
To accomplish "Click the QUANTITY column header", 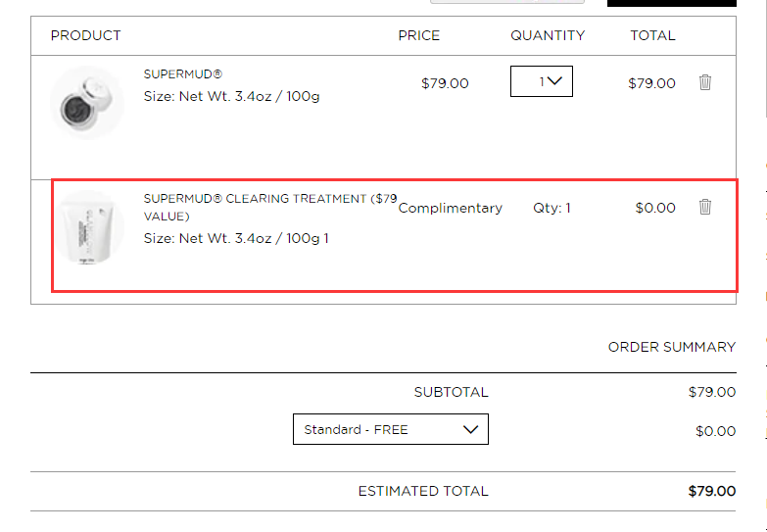I will pyautogui.click(x=548, y=35).
